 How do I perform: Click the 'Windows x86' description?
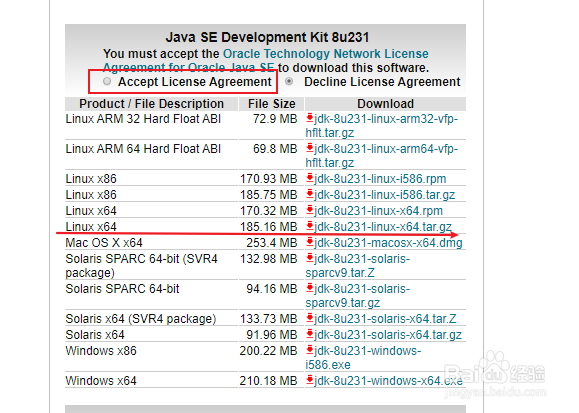pos(101,351)
